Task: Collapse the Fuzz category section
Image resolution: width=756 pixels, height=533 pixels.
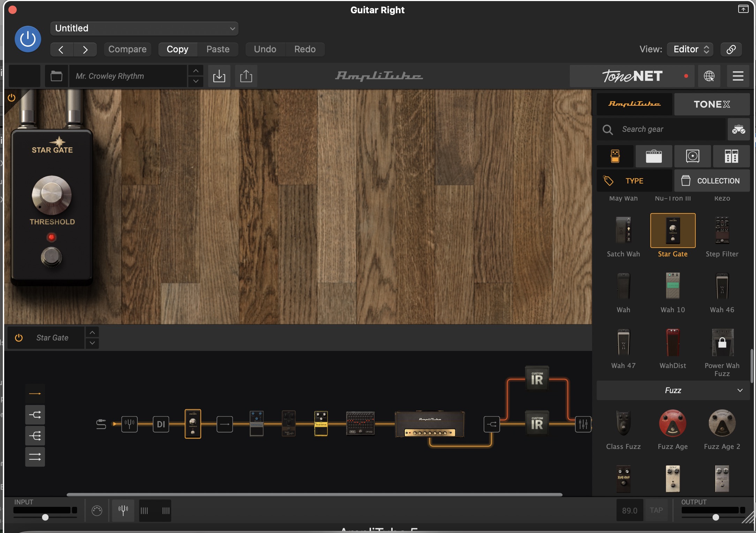Action: click(673, 390)
